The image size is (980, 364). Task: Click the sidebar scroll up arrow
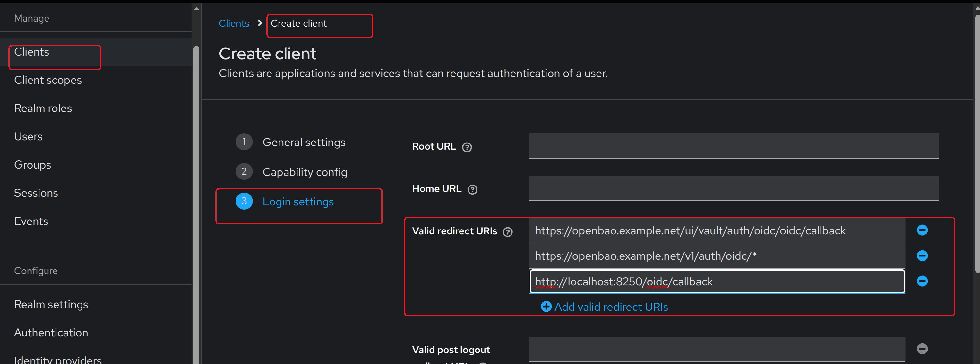click(x=196, y=8)
